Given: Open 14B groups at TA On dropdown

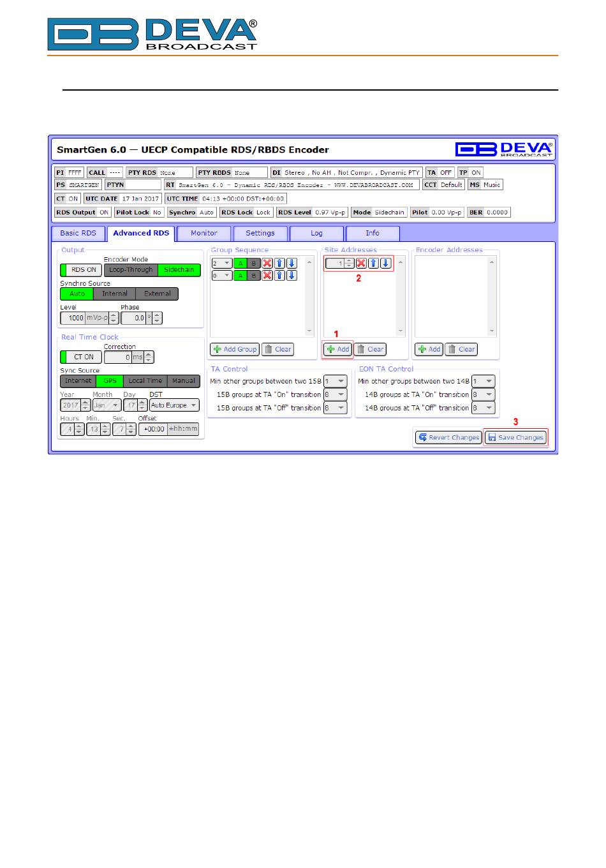Looking at the screenshot, I should point(483,394).
